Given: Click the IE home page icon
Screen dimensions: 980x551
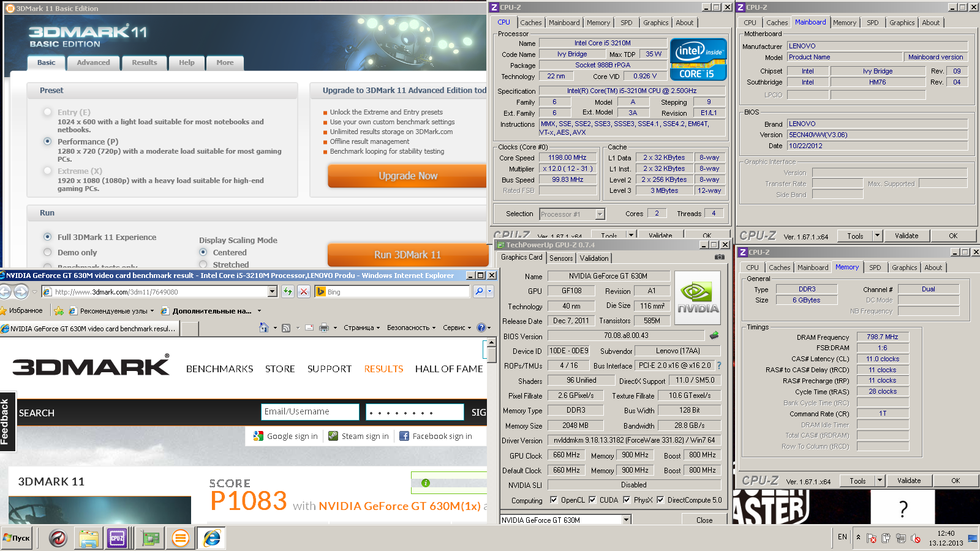Looking at the screenshot, I should point(264,328).
